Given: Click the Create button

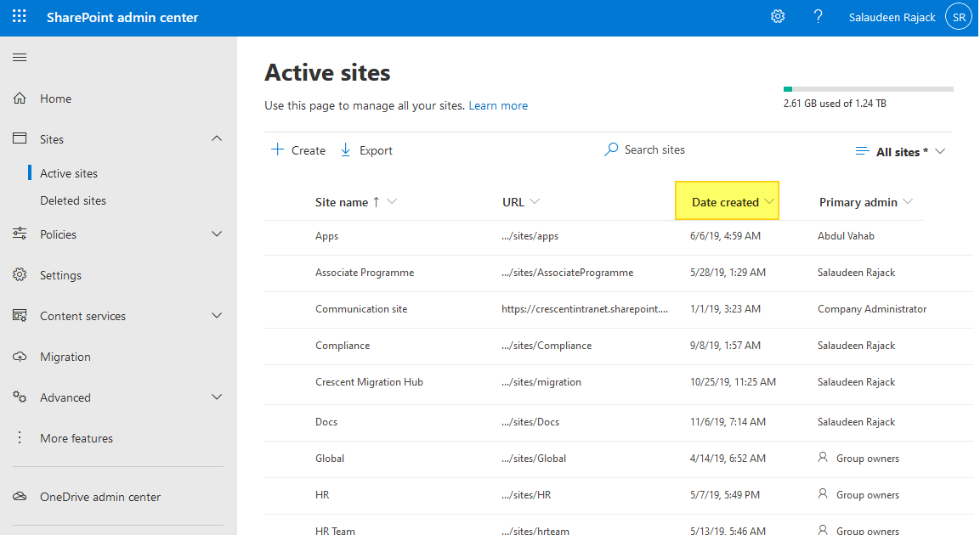Looking at the screenshot, I should (x=297, y=149).
